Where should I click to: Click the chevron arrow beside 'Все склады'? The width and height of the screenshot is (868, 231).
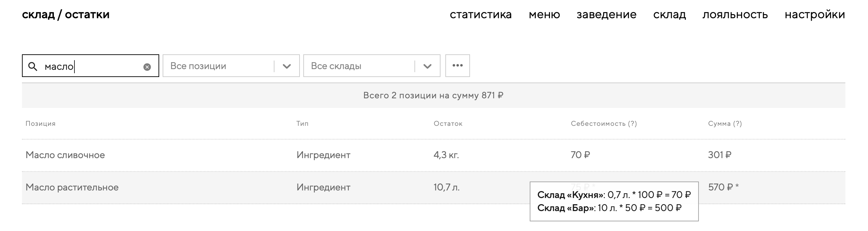tap(427, 66)
